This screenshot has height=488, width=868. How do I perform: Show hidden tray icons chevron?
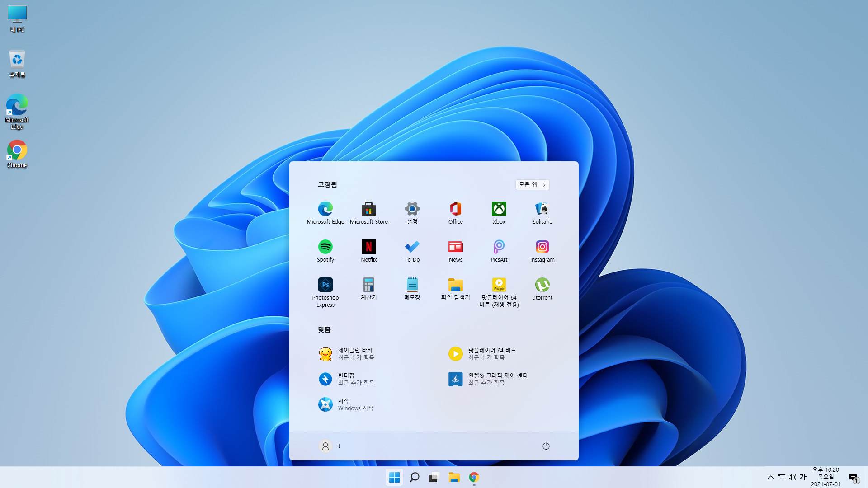coord(770,477)
